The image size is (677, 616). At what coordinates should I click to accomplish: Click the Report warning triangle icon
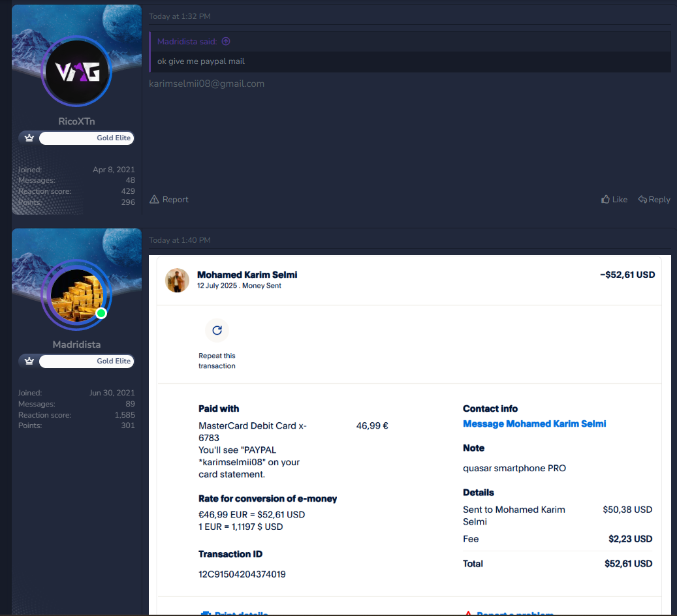tap(154, 200)
